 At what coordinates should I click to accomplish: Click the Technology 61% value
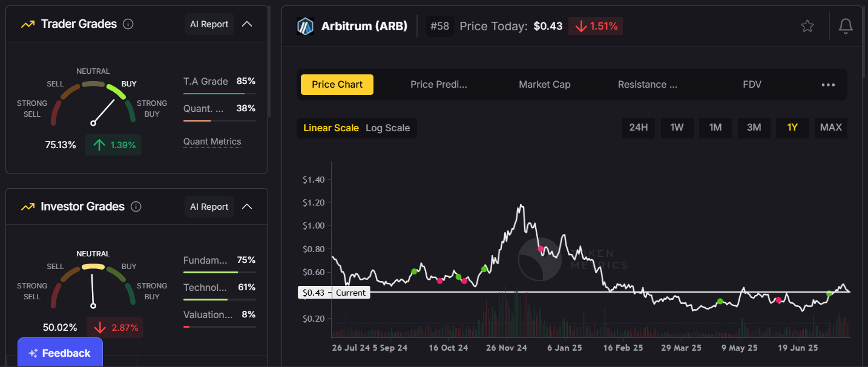pyautogui.click(x=246, y=287)
